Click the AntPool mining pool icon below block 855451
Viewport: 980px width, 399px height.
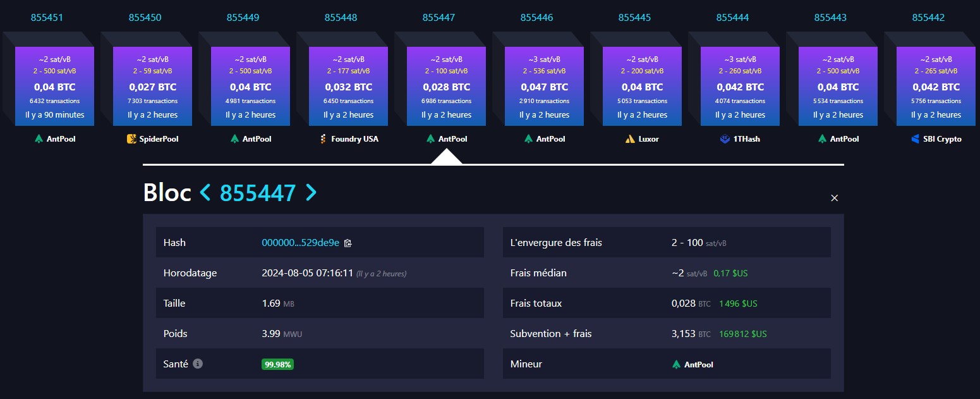point(39,138)
